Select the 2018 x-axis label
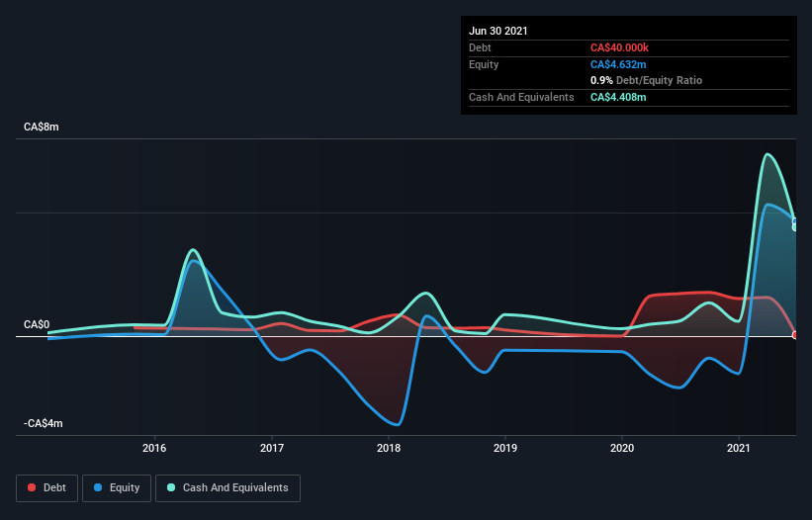The height and width of the screenshot is (520, 812). pos(389,448)
